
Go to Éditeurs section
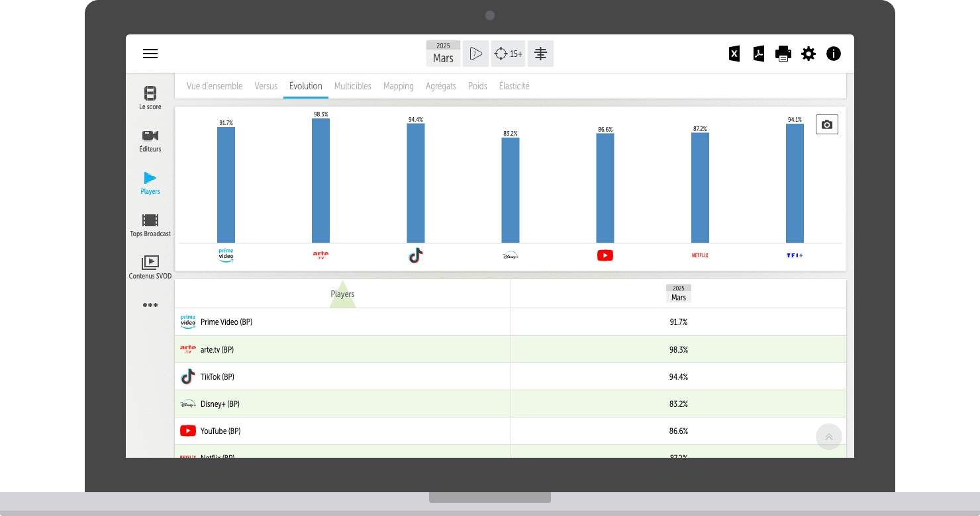tap(150, 140)
